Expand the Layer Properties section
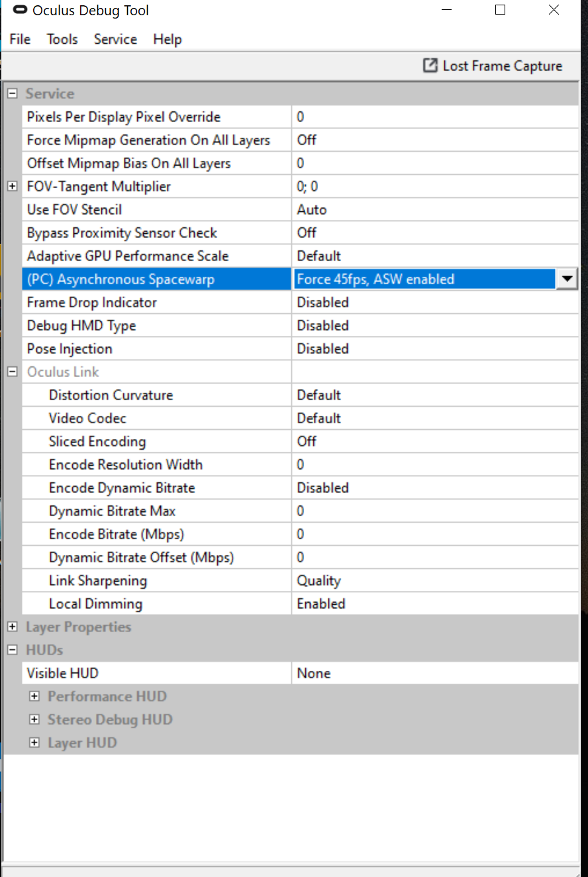 tap(12, 627)
